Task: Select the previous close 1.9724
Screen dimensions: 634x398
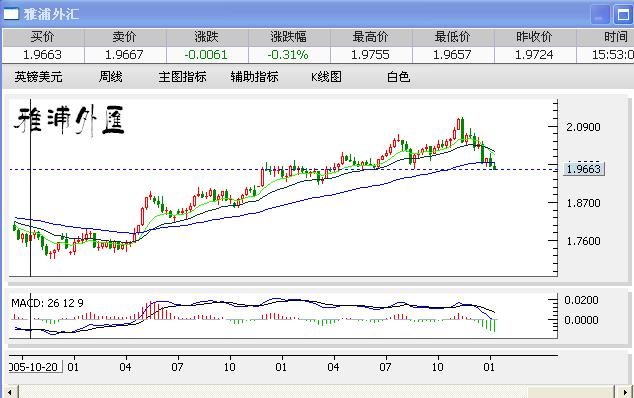Action: click(x=534, y=55)
